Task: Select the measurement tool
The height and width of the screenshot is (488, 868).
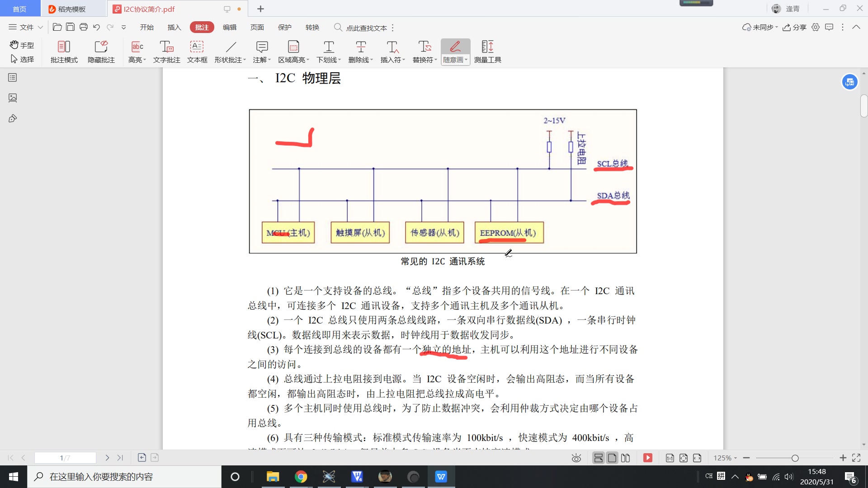Action: [488, 51]
